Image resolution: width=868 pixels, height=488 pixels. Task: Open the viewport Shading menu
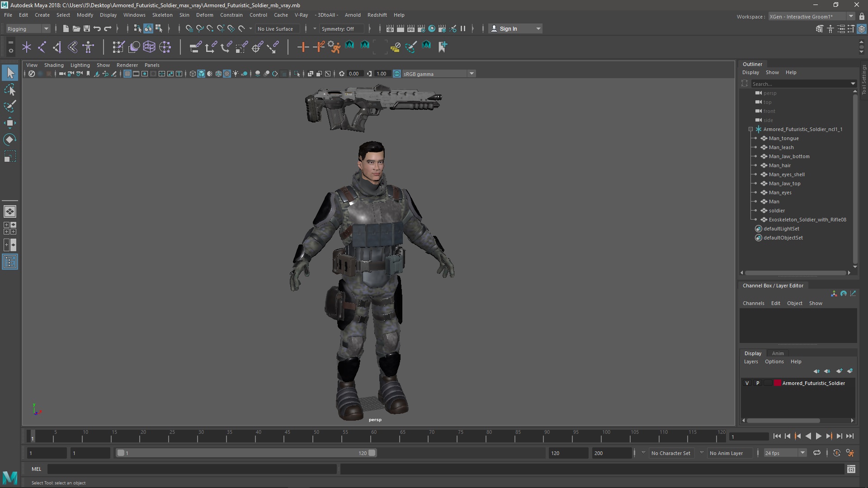point(54,65)
